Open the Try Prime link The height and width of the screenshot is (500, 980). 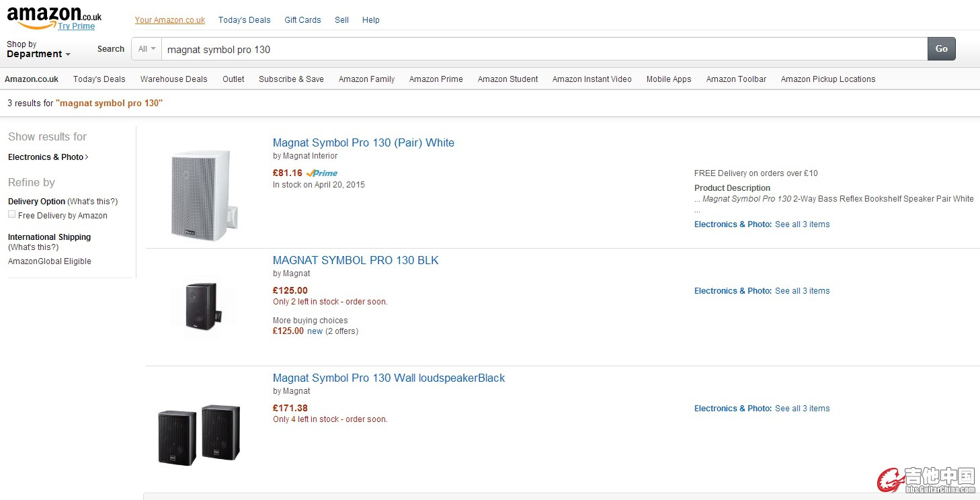tap(76, 26)
